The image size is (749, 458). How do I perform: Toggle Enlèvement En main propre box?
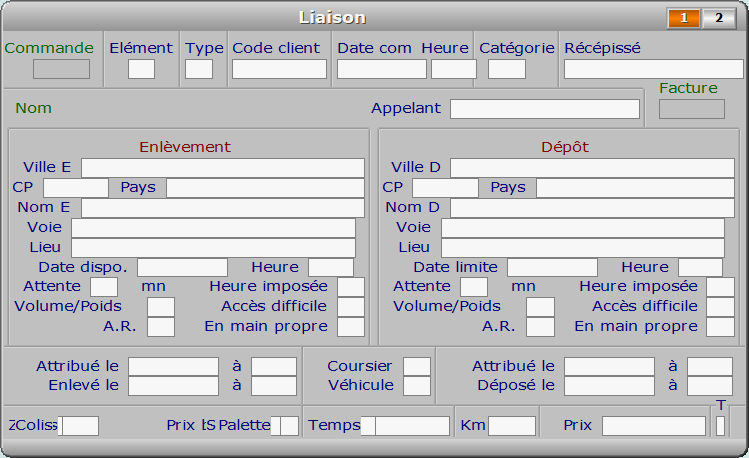(x=351, y=327)
